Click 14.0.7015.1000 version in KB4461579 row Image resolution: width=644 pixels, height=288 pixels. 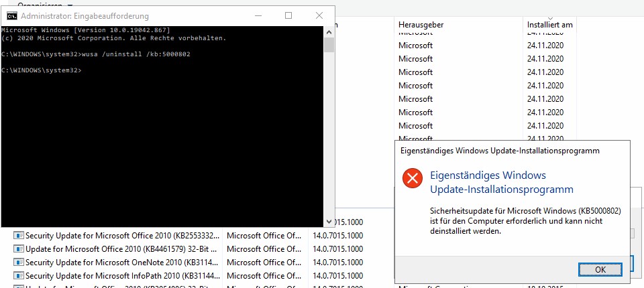click(x=338, y=249)
